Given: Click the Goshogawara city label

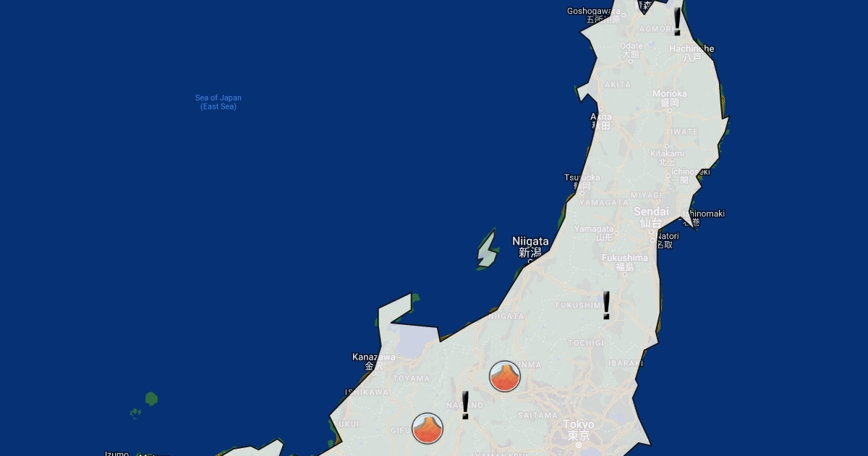Looking at the screenshot, I should [x=593, y=11].
